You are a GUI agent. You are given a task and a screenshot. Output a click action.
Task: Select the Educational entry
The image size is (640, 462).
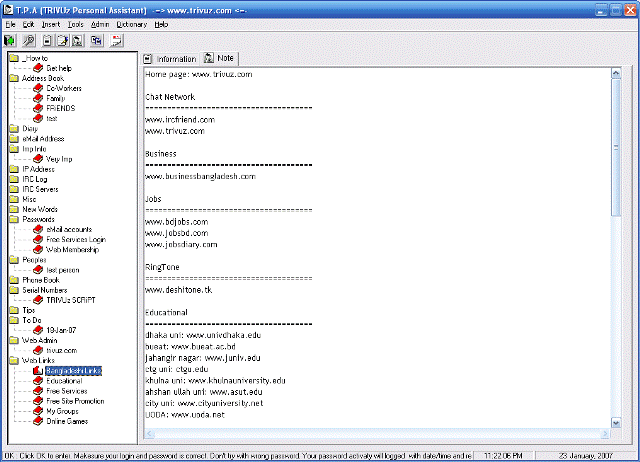(64, 381)
